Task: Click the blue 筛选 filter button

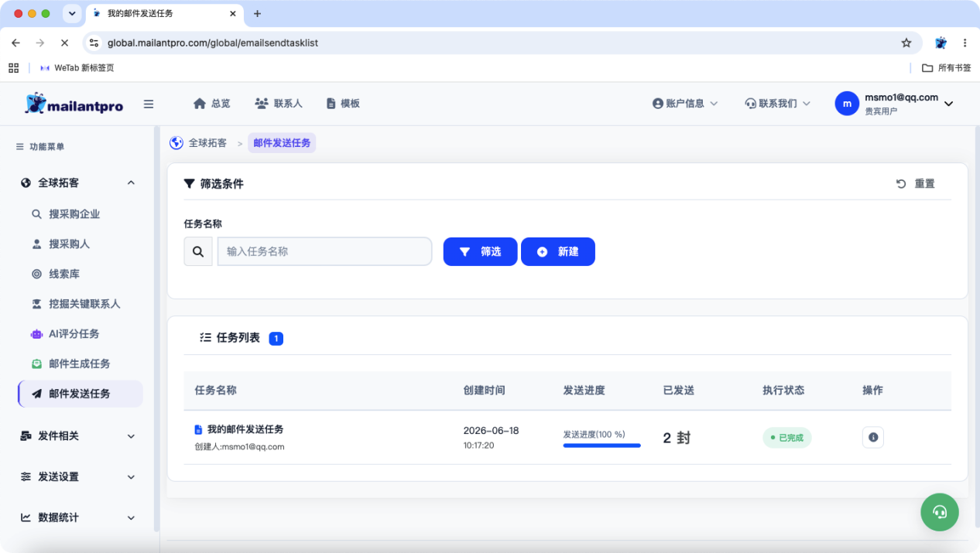Action: [480, 251]
